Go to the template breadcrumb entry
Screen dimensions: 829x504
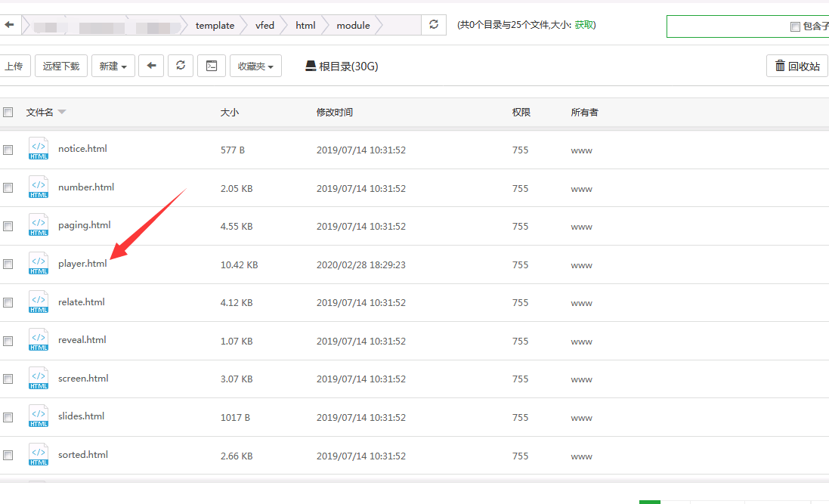click(215, 25)
